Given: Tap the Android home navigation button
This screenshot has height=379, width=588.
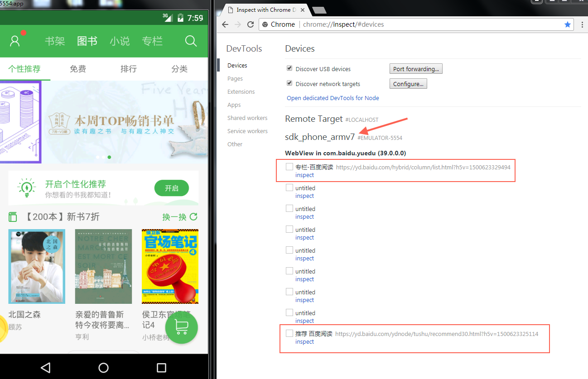Looking at the screenshot, I should (104, 367).
